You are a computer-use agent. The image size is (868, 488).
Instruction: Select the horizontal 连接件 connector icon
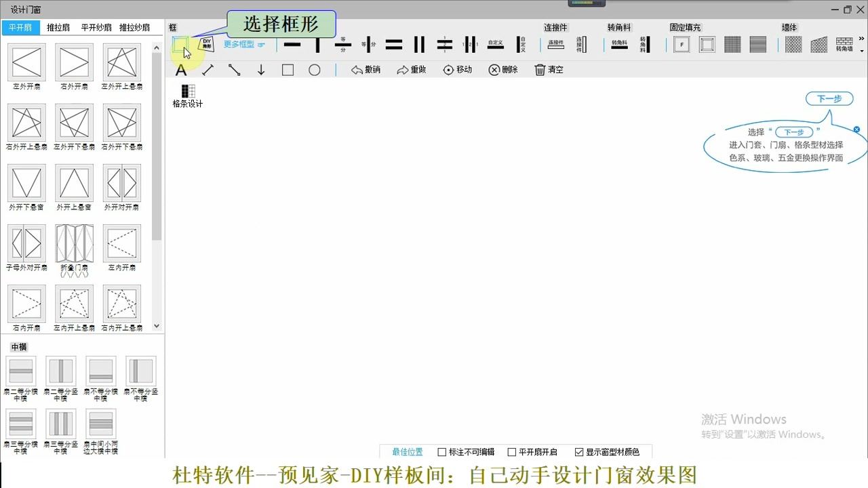[x=556, y=45]
